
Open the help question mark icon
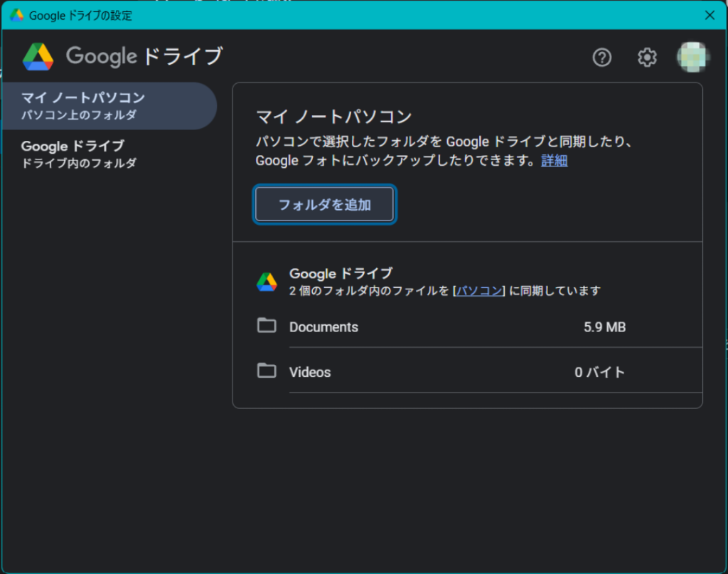tap(601, 57)
